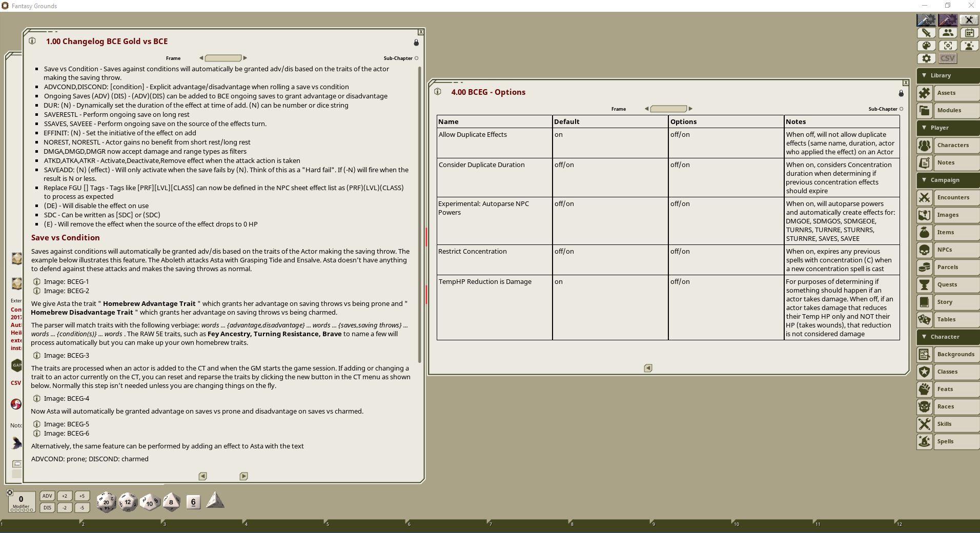
Task: Click Frame selector bar in Changelog window
Action: pos(223,58)
